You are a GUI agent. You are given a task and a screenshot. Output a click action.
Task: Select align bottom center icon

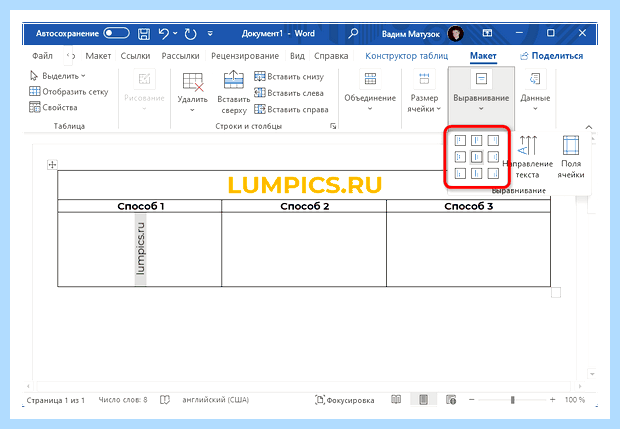tap(476, 173)
